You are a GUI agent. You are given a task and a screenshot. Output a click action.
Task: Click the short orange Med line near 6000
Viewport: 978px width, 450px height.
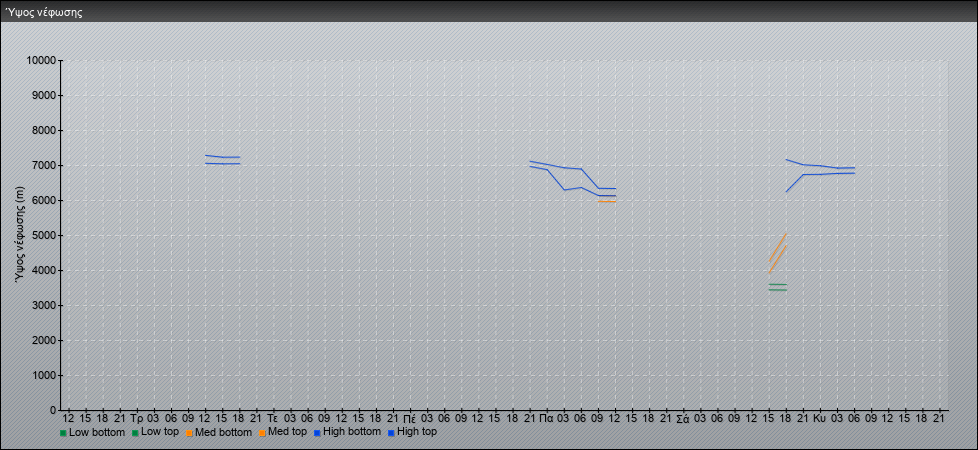pyautogui.click(x=608, y=202)
